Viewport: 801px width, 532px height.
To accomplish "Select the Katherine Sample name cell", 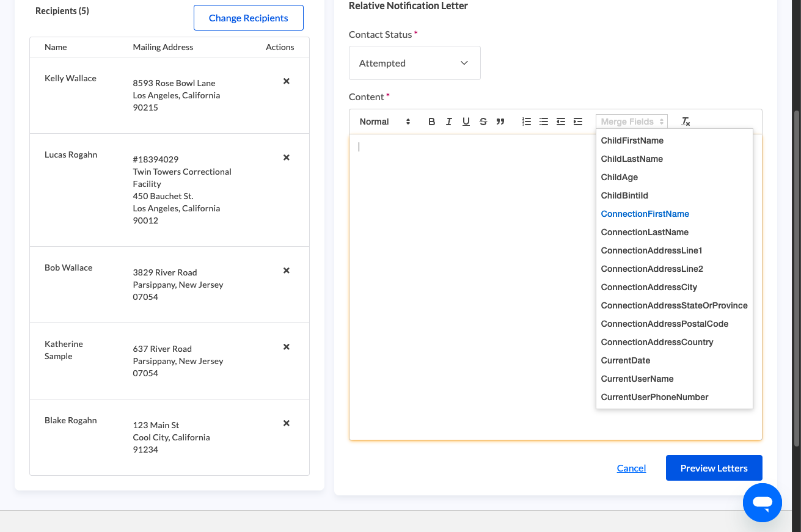I will (64, 350).
